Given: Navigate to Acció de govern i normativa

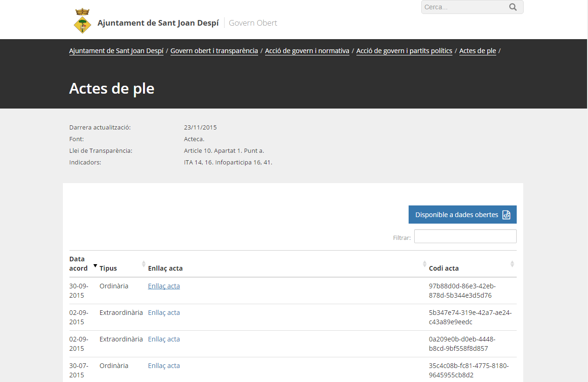Looking at the screenshot, I should tap(307, 51).
